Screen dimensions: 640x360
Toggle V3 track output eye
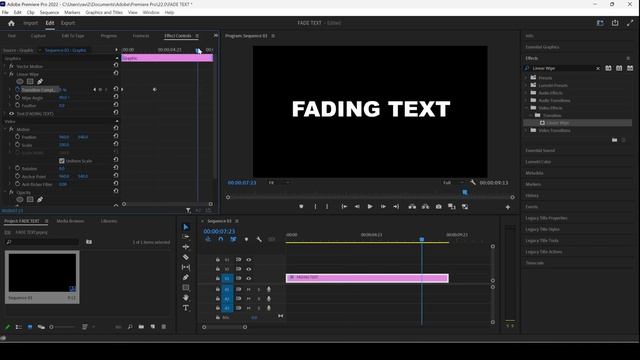coord(249,260)
